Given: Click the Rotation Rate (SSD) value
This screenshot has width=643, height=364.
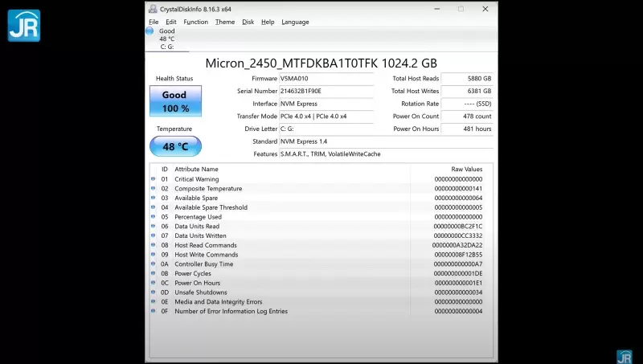Looking at the screenshot, I should [x=467, y=104].
